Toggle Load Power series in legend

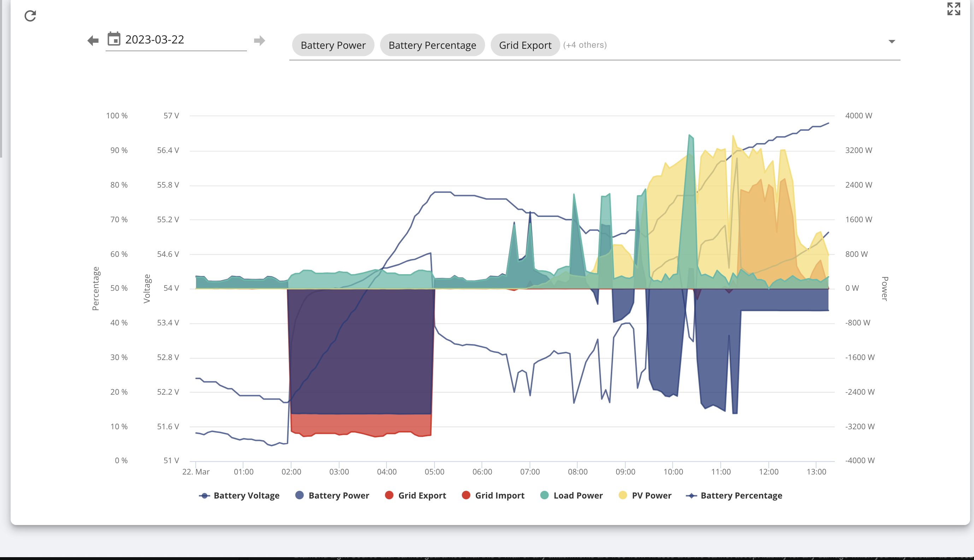click(571, 495)
